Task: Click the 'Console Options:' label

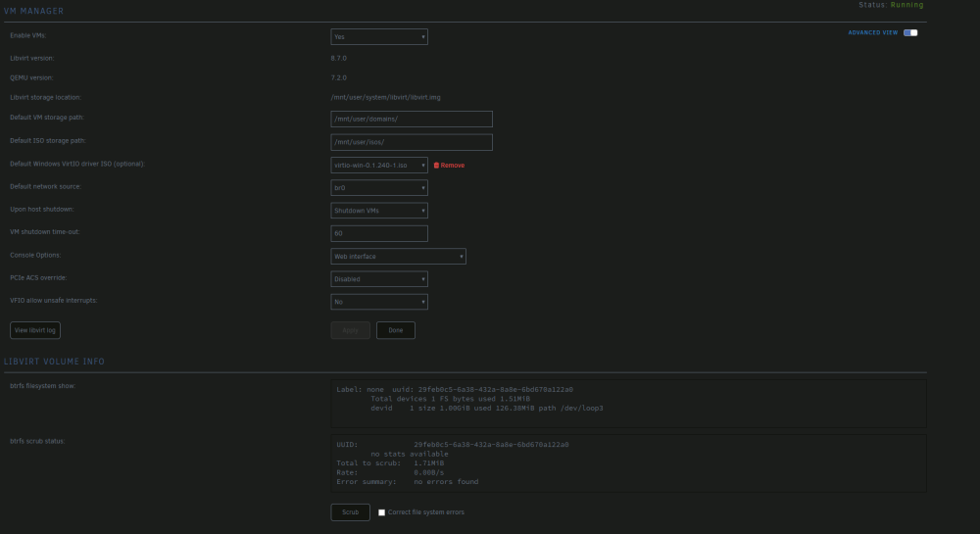Action: tap(35, 255)
